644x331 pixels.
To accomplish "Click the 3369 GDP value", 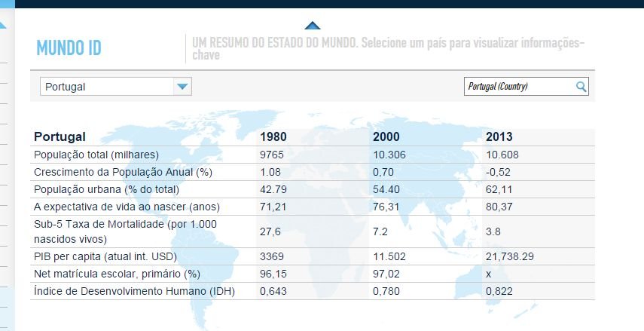I will 271,256.
